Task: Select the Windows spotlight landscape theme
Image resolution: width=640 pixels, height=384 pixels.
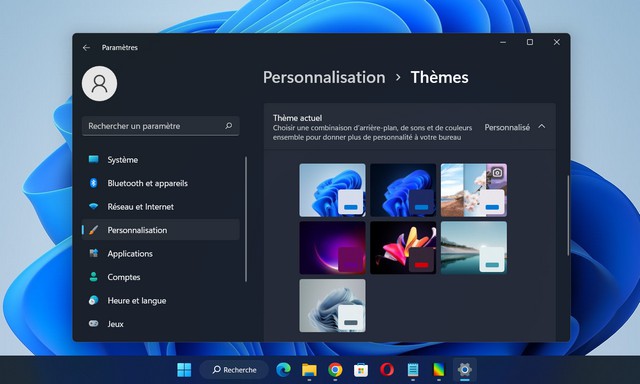Action: coord(474,190)
